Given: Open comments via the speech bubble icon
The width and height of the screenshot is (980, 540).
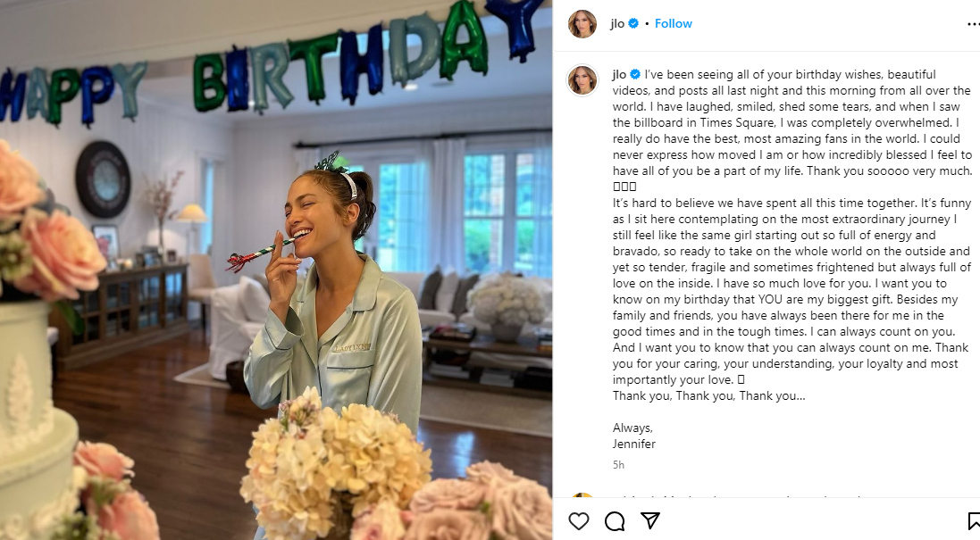Looking at the screenshot, I should [615, 521].
